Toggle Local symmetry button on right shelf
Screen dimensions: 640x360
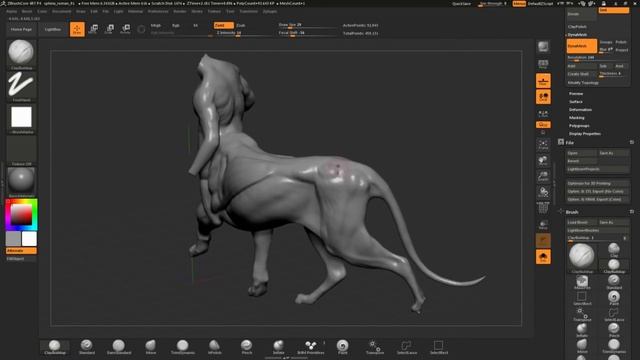[543, 114]
